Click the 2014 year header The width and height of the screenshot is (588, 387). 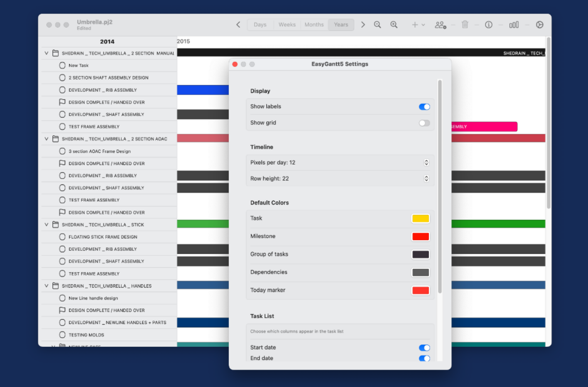click(x=107, y=42)
